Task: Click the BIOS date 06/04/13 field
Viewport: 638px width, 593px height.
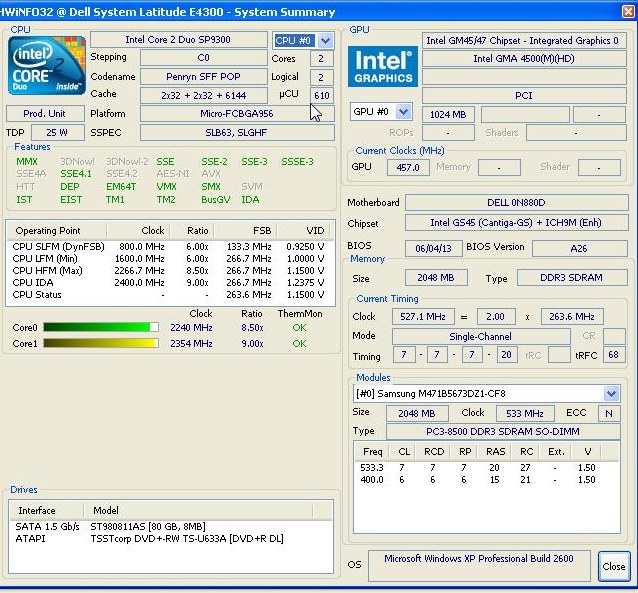Action: coord(434,248)
